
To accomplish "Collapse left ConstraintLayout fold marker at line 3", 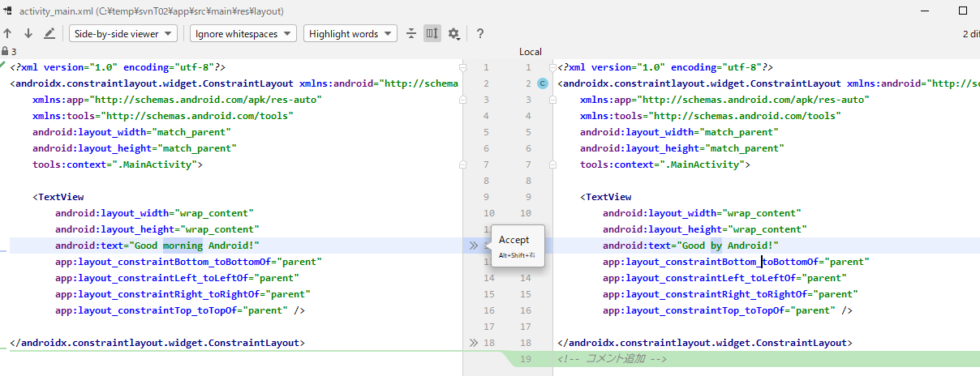I will point(462,100).
